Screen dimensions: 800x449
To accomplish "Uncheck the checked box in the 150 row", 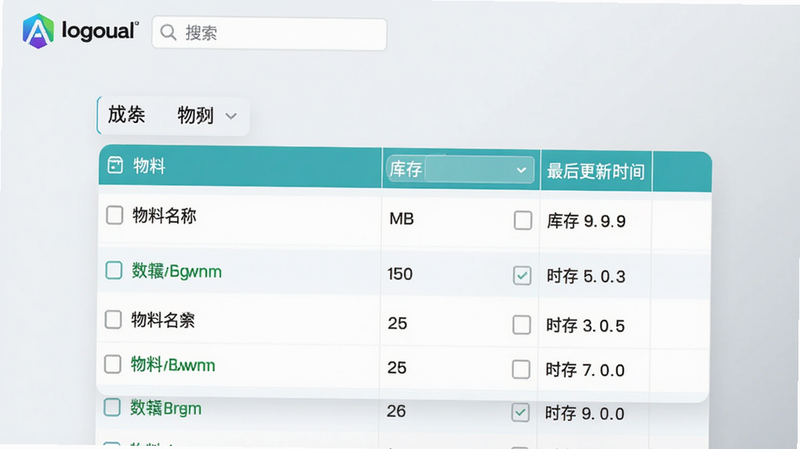I will click(x=522, y=276).
